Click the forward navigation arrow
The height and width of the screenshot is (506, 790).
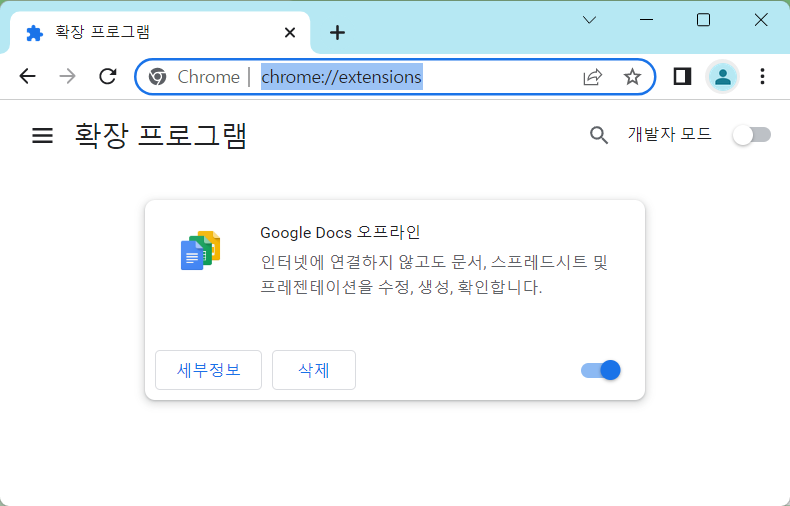click(x=68, y=77)
